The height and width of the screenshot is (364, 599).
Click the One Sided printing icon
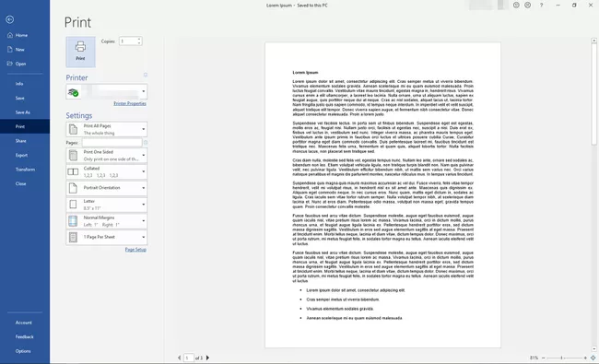[73, 156]
